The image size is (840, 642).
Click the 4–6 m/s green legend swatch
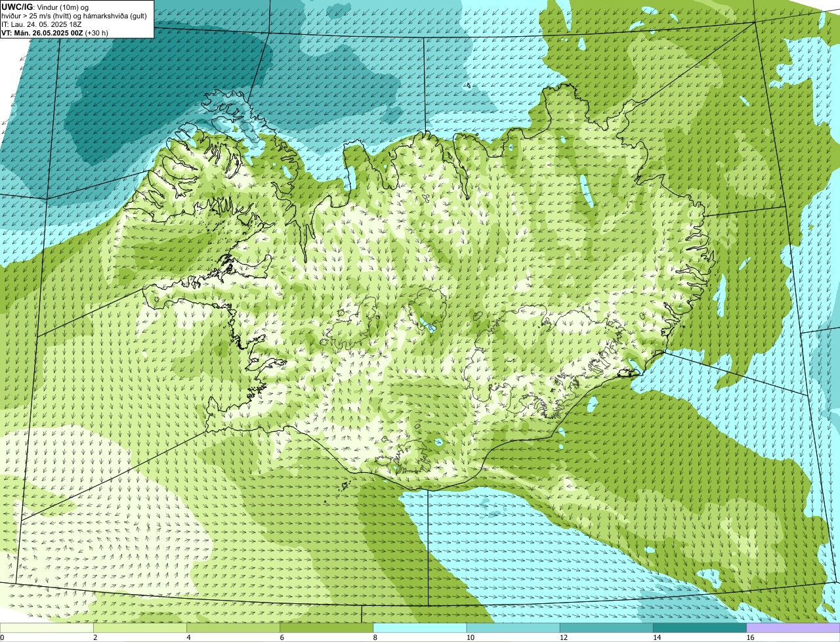pyautogui.click(x=233, y=628)
